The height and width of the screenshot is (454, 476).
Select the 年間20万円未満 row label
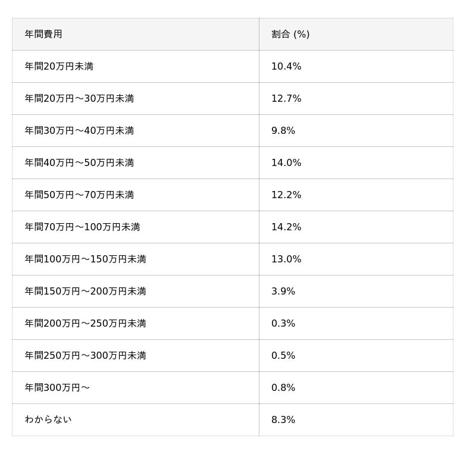pyautogui.click(x=59, y=67)
